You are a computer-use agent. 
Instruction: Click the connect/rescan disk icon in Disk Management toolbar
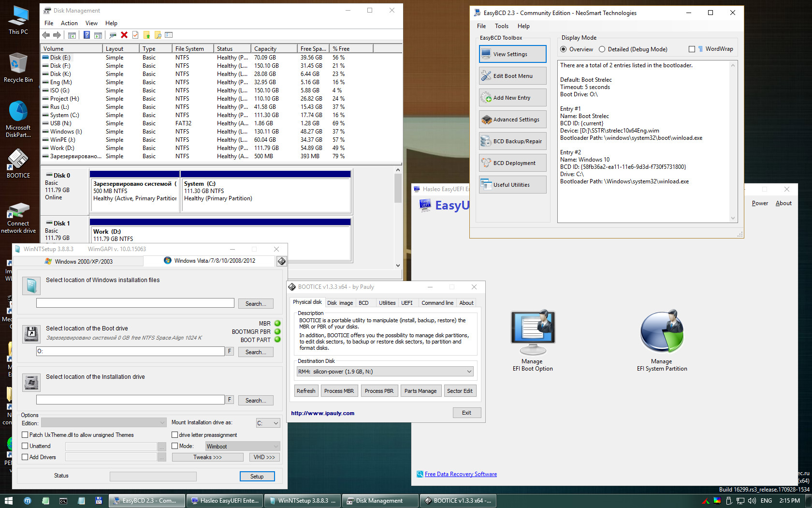point(113,35)
